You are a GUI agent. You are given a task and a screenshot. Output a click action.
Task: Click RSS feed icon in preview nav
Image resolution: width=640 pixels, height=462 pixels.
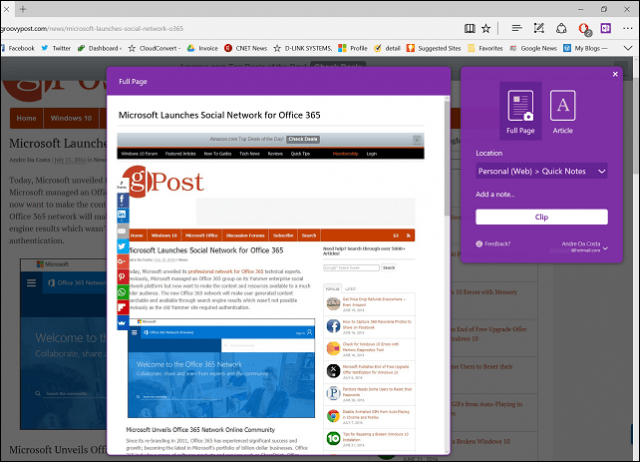tap(408, 235)
